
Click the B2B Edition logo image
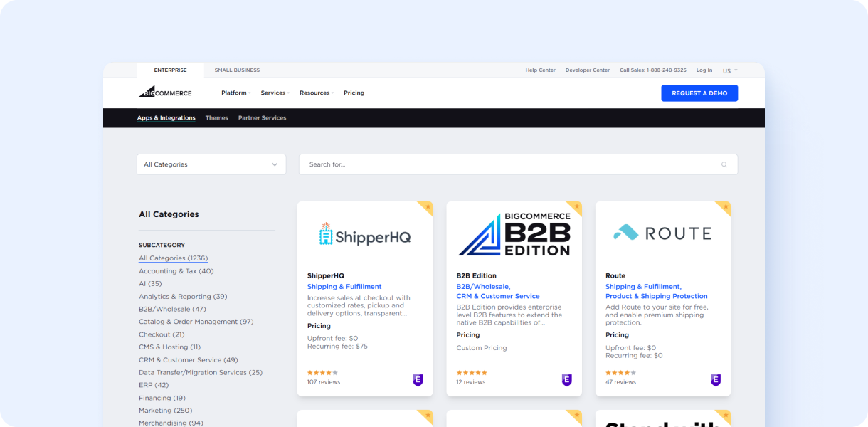tap(514, 234)
